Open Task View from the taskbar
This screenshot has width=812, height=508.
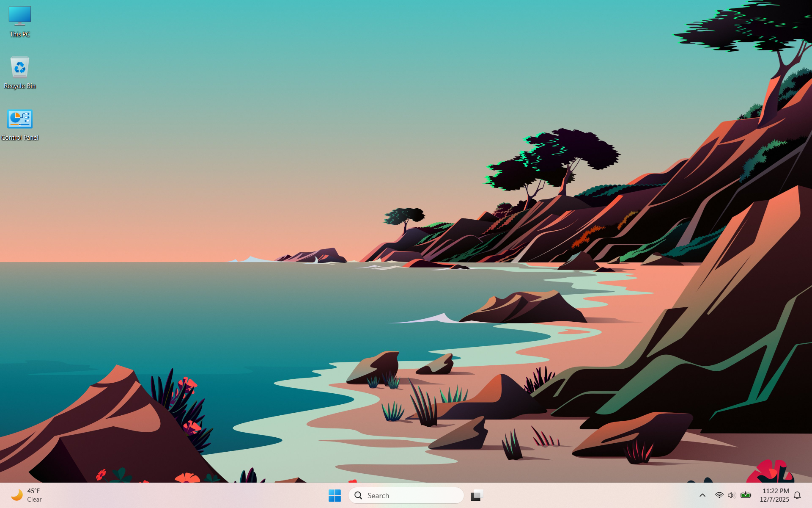(x=476, y=495)
